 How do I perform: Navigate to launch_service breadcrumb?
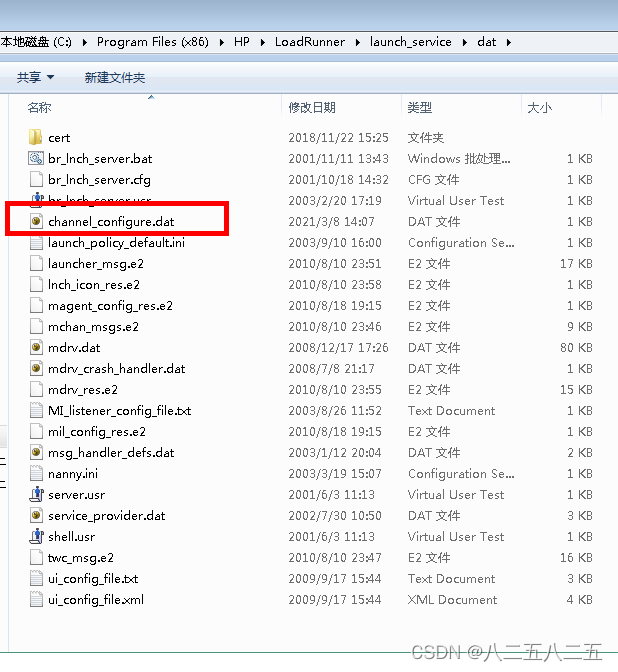tap(410, 42)
